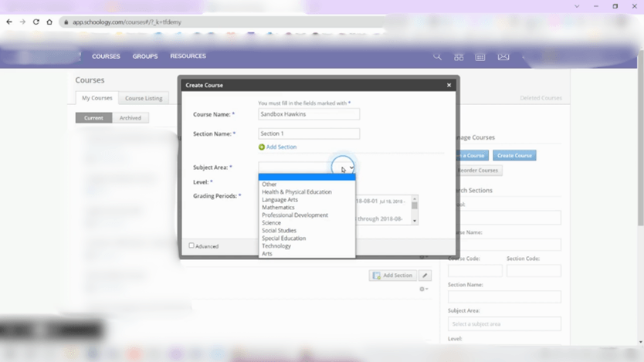Choose Arts option
Viewport: 644px width, 362px height.
307,254
